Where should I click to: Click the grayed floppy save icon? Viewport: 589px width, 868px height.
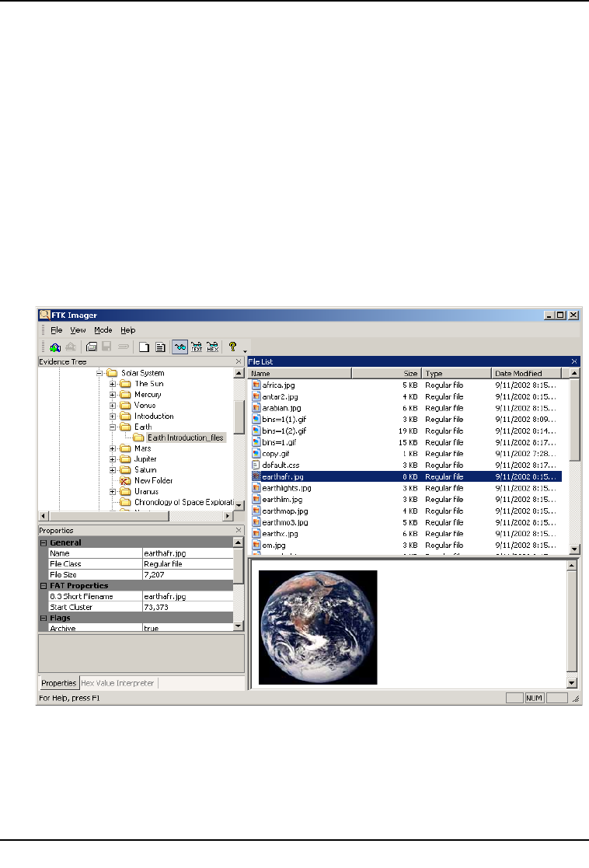106,347
